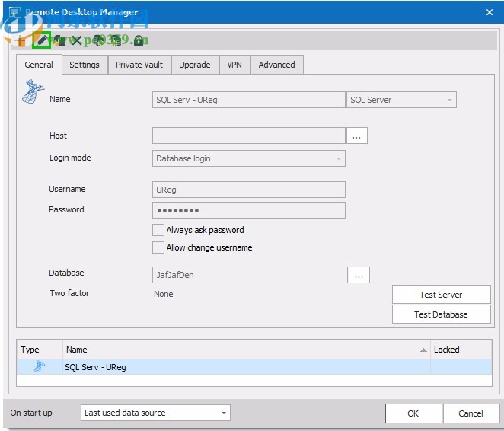Image resolution: width=504 pixels, height=431 pixels.
Task: Click the SQL Server logo beside Name
Action: (x=33, y=92)
